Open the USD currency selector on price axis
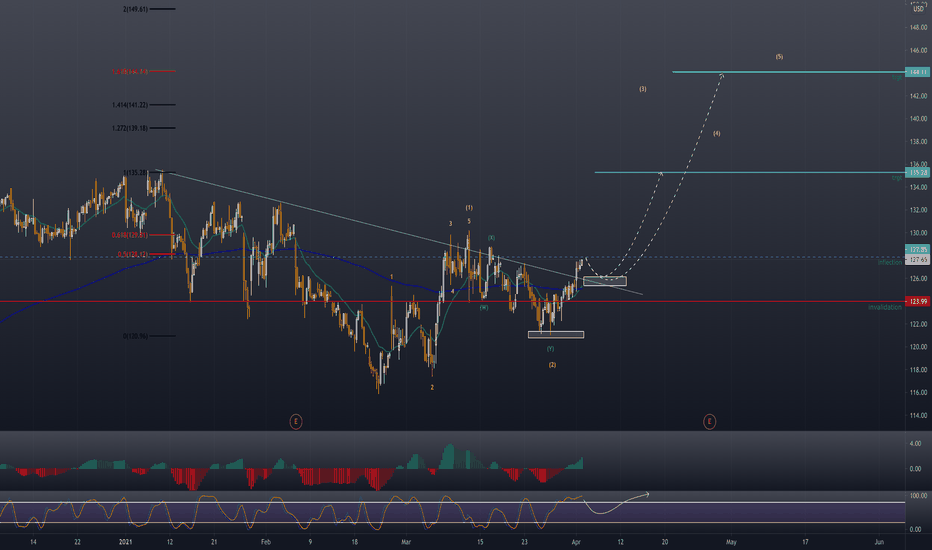The image size is (932, 550). [918, 9]
